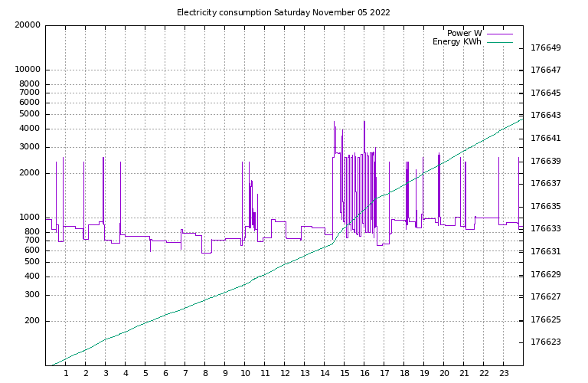Click the green Energy KWh legend line sample
This screenshot has height=383, width=588.
499,42
